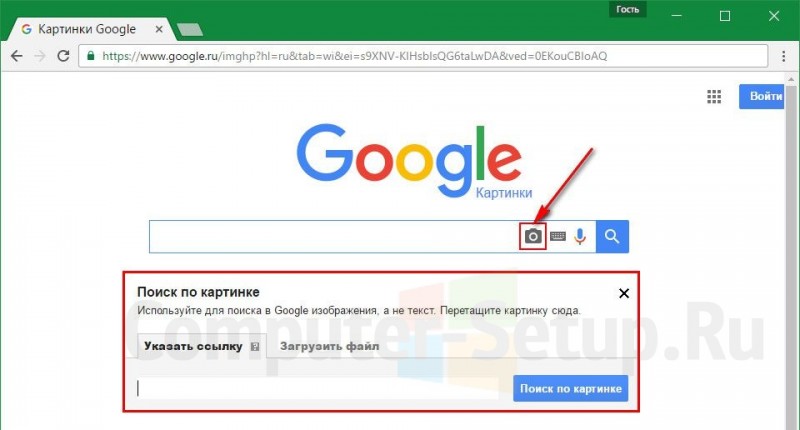The width and height of the screenshot is (800, 430).
Task: Close the Картинки Google tab
Action: (x=159, y=29)
